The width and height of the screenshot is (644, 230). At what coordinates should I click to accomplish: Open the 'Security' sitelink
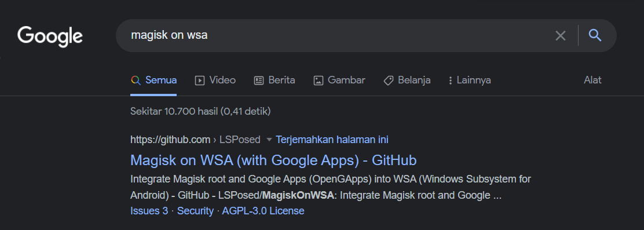195,211
